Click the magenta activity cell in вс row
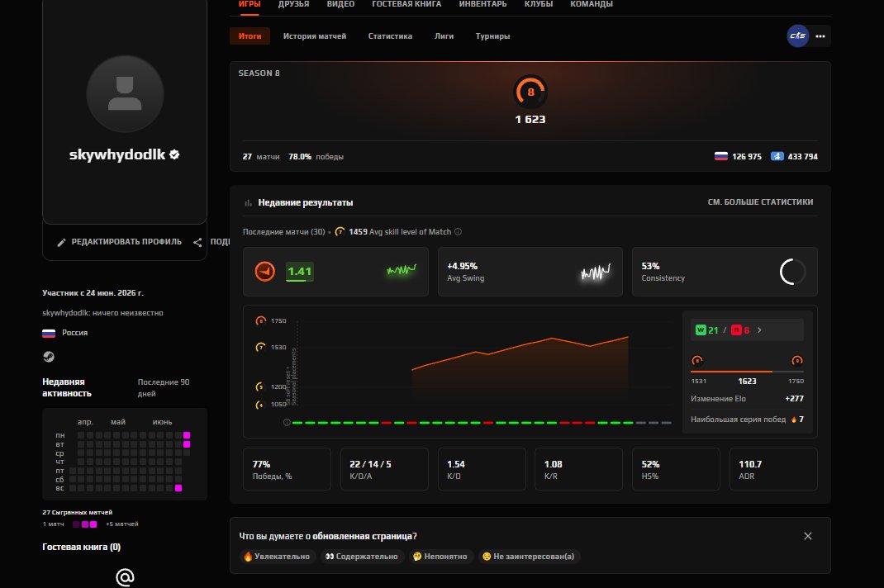The height and width of the screenshot is (588, 884). pos(178,488)
